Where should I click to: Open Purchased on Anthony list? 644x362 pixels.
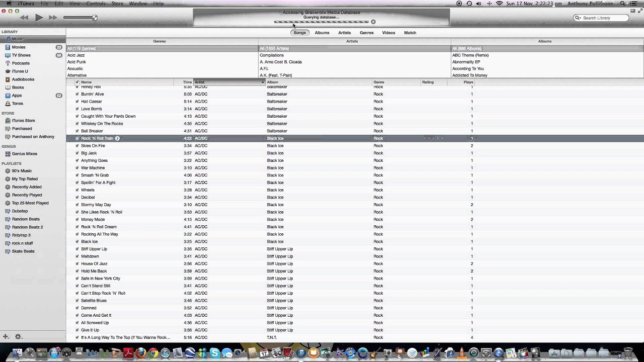tap(33, 137)
